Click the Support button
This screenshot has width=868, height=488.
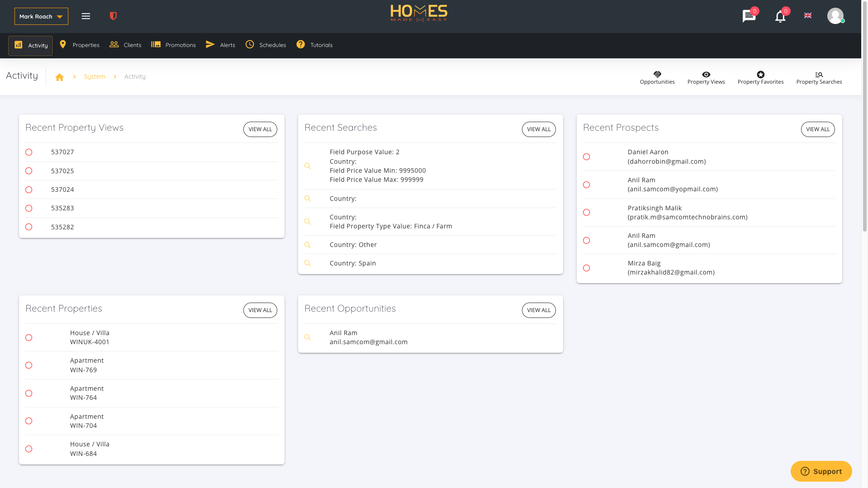(821, 471)
